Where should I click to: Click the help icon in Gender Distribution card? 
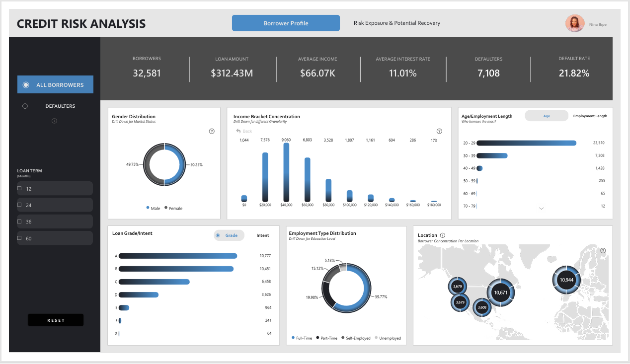(x=212, y=131)
